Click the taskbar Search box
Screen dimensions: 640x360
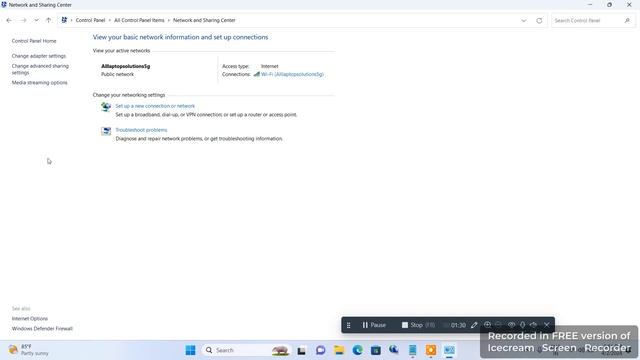click(x=246, y=350)
